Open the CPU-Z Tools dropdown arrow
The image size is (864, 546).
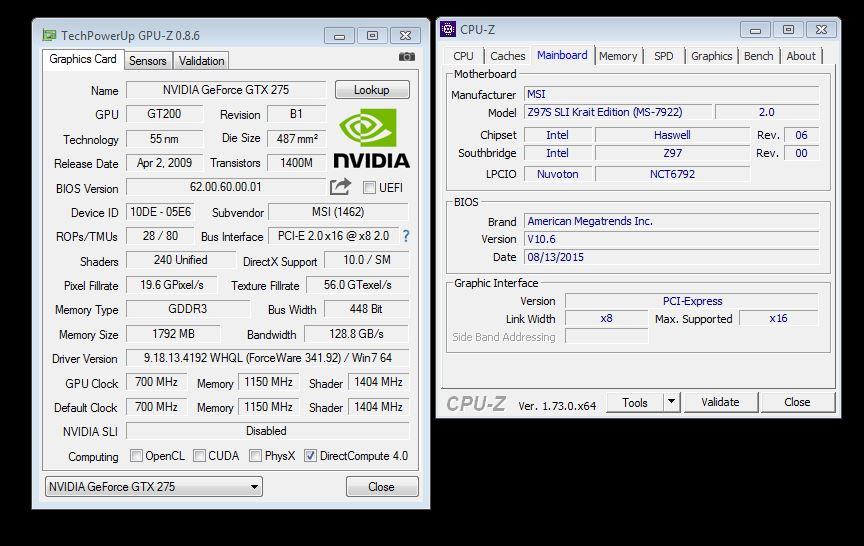(671, 402)
